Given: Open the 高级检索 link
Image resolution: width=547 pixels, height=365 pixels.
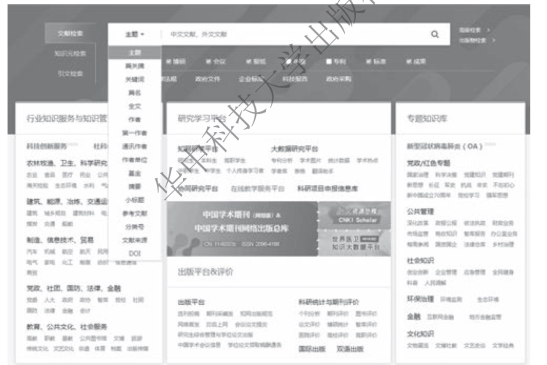Looking at the screenshot, I should (470, 30).
